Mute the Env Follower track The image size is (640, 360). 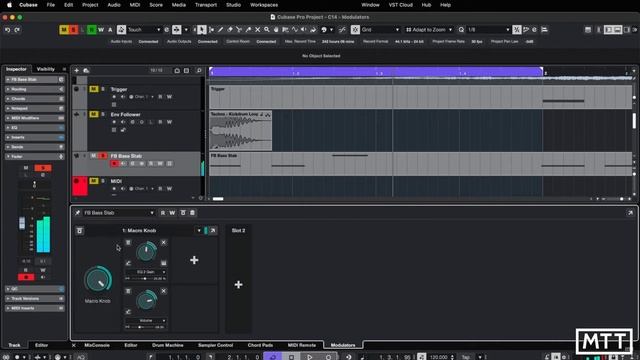pos(93,114)
